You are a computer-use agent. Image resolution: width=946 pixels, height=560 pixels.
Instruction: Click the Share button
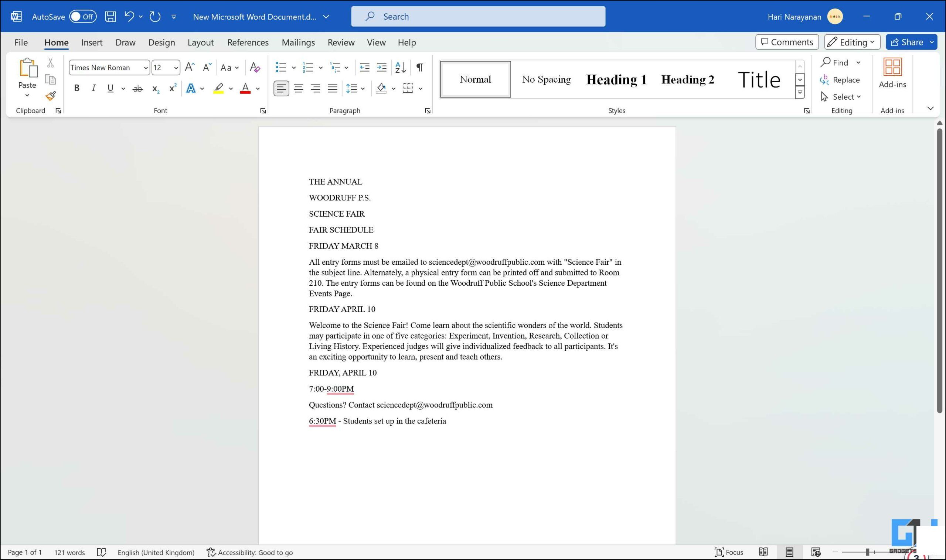pos(910,42)
